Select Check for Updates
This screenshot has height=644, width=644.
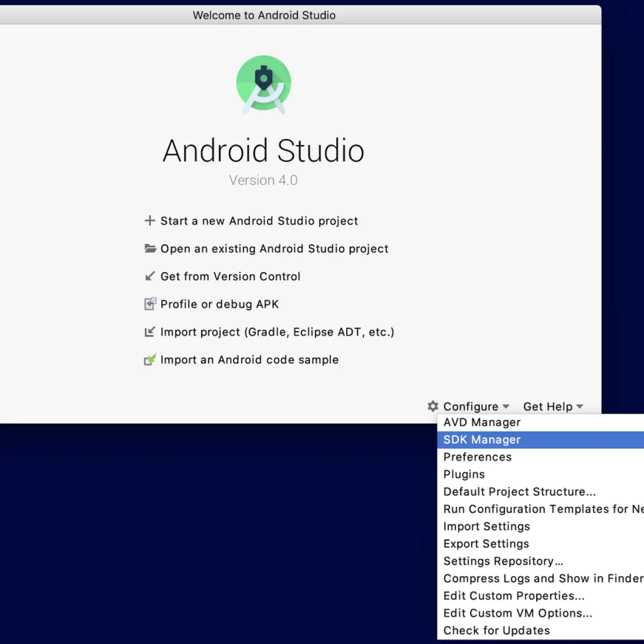coord(540,631)
